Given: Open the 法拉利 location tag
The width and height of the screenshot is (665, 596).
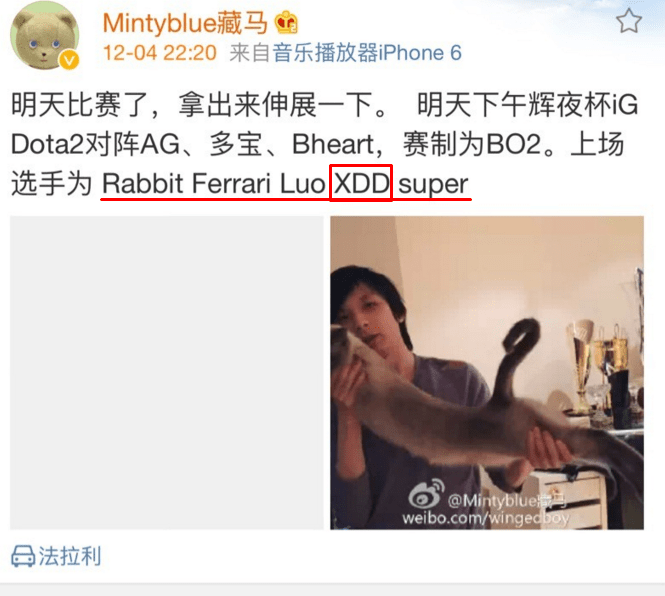Looking at the screenshot, I should [x=70, y=556].
